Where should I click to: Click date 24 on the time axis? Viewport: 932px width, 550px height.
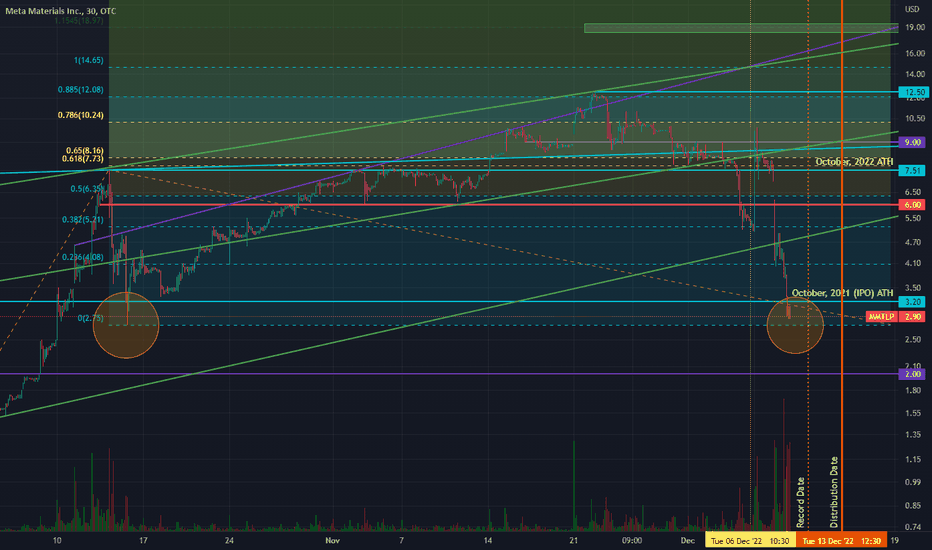[229, 540]
